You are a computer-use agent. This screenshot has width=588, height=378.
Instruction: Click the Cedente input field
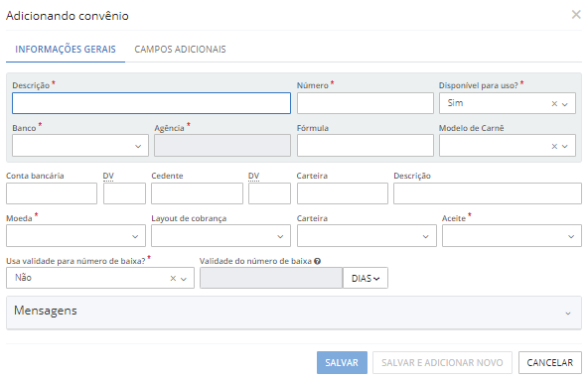pyautogui.click(x=197, y=193)
